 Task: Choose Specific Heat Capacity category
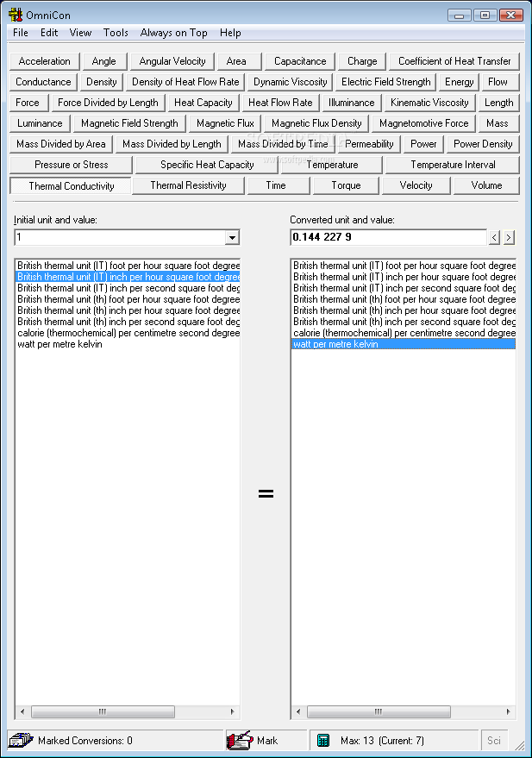click(207, 166)
